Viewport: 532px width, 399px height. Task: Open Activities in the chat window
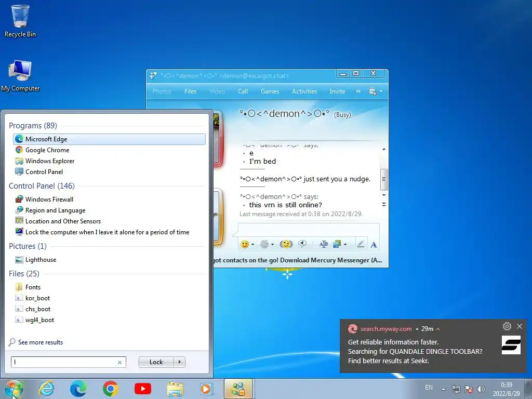click(304, 91)
